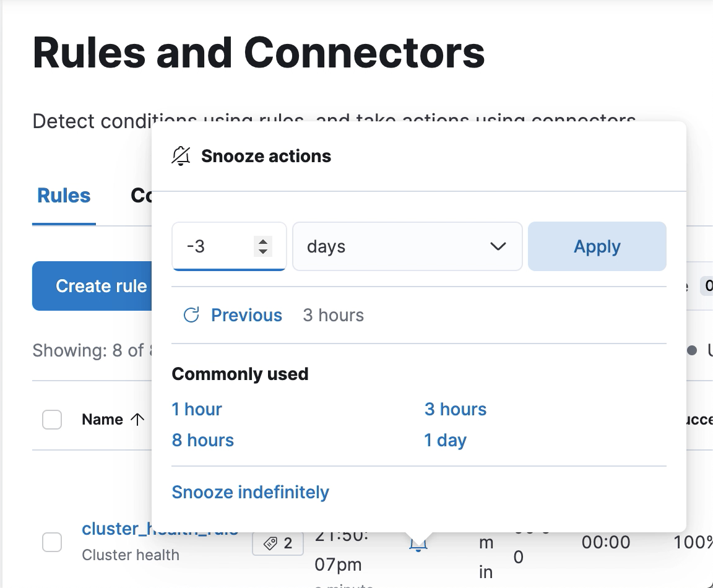Click the refresh icon next to Previous
This screenshot has width=713, height=588.
tap(192, 315)
